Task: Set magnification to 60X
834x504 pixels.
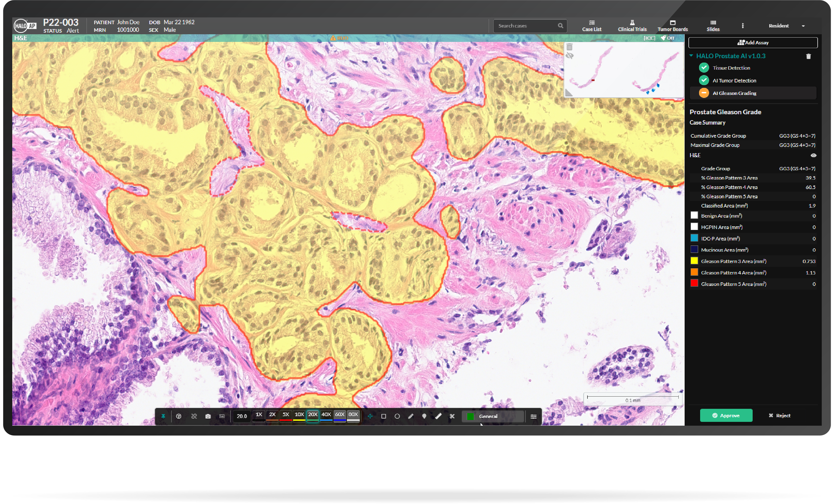Action: (x=340, y=416)
